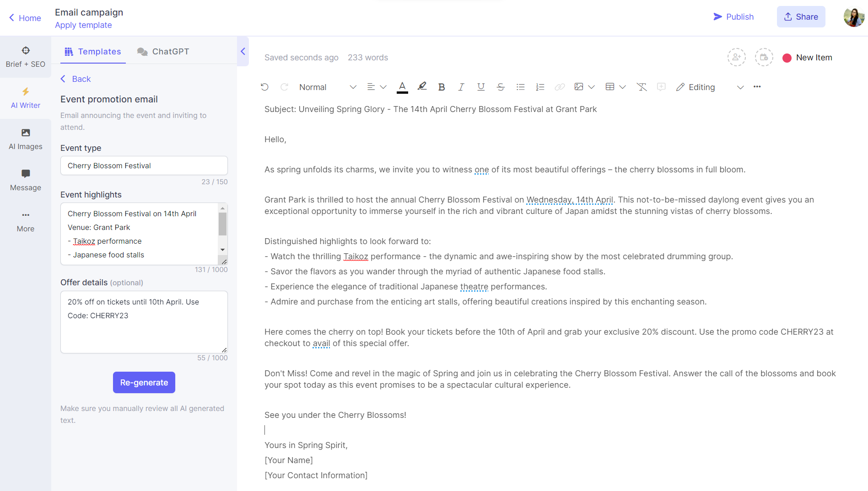Toggle strikethrough formatting
Viewport: 868px width, 491px height.
pyautogui.click(x=501, y=87)
